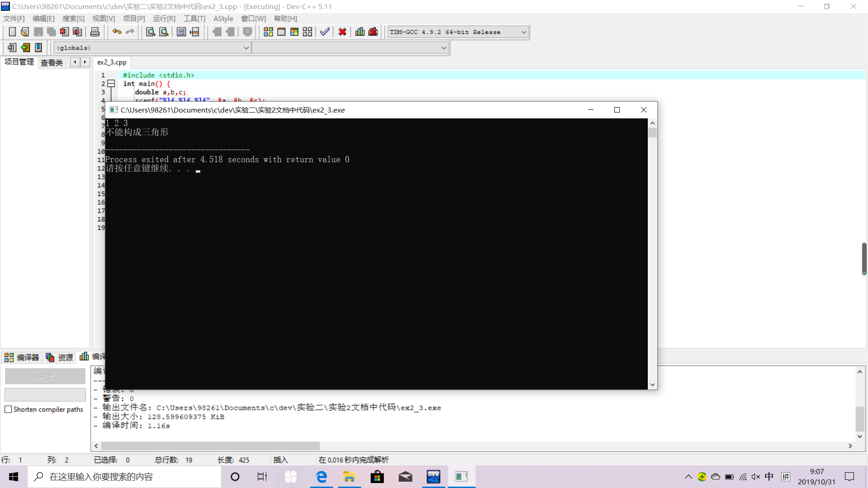Click the syntax check checkmark icon
The width and height of the screenshot is (868, 488).
pyautogui.click(x=325, y=32)
